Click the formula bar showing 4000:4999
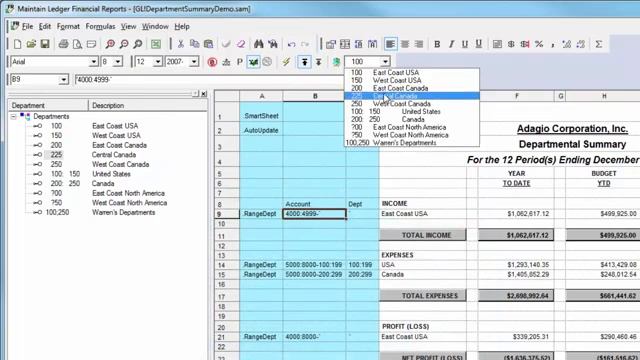This screenshot has height=360, width=640. [x=209, y=80]
